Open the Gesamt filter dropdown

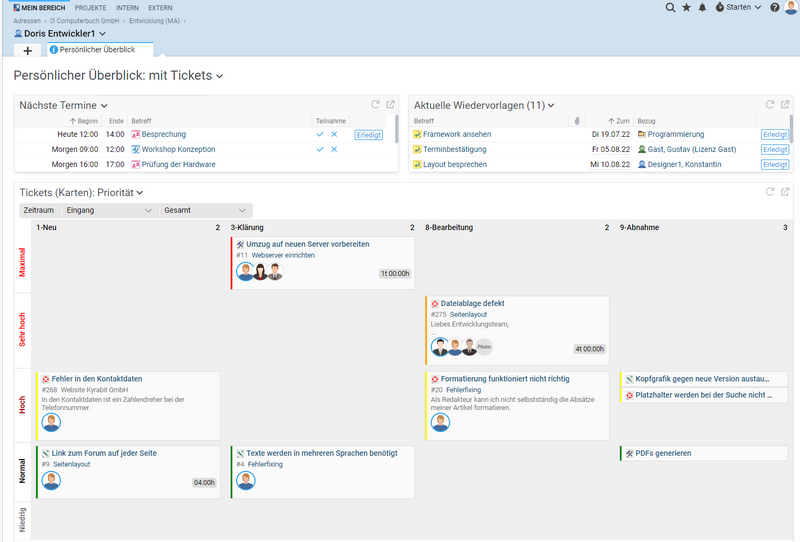205,210
